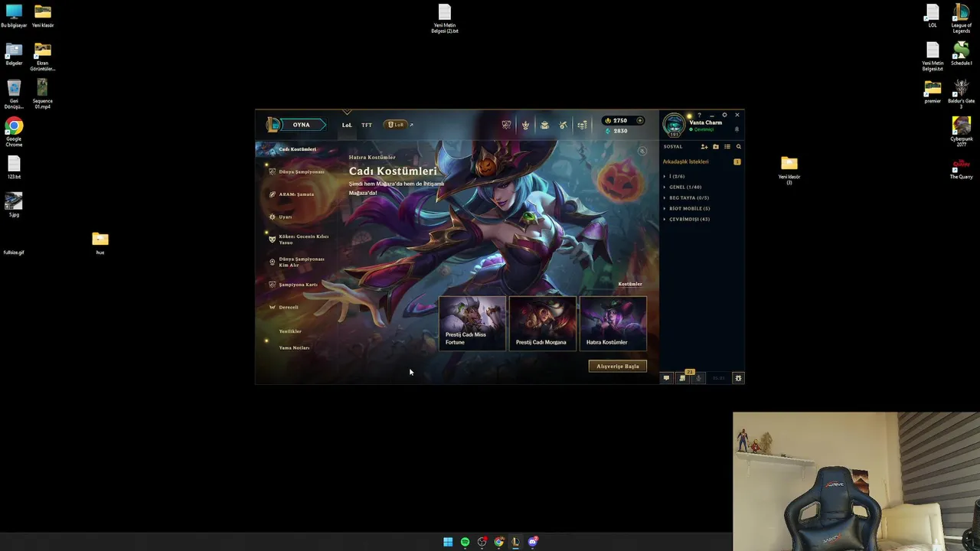The width and height of the screenshot is (980, 551).
Task: Click the Çevrimiçi status indicator
Action: click(701, 129)
